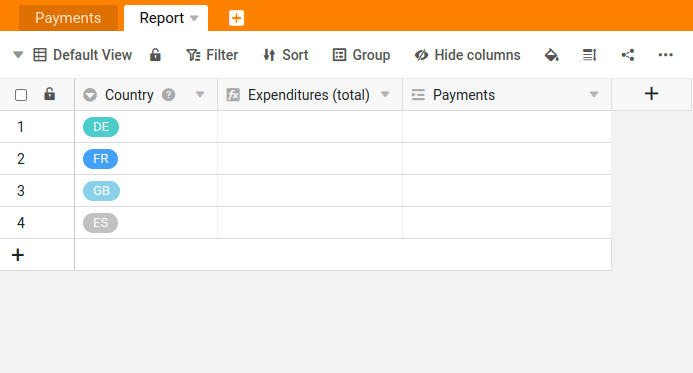Open the three-dots more options menu
The image size is (693, 373).
[x=665, y=55]
